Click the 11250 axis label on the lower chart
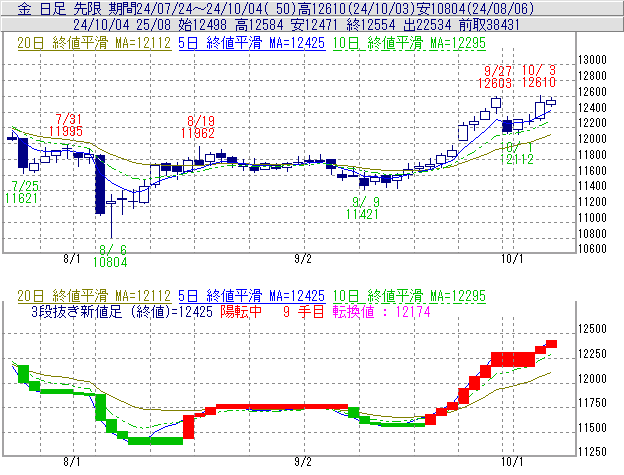This screenshot has width=624, height=475. pyautogui.click(x=592, y=452)
